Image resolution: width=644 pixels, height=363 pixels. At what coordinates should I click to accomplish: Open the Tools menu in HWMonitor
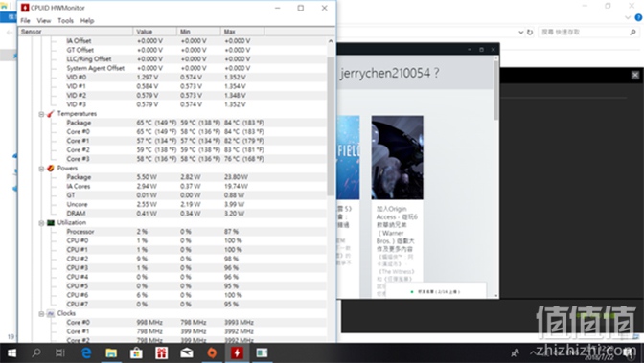tap(65, 20)
